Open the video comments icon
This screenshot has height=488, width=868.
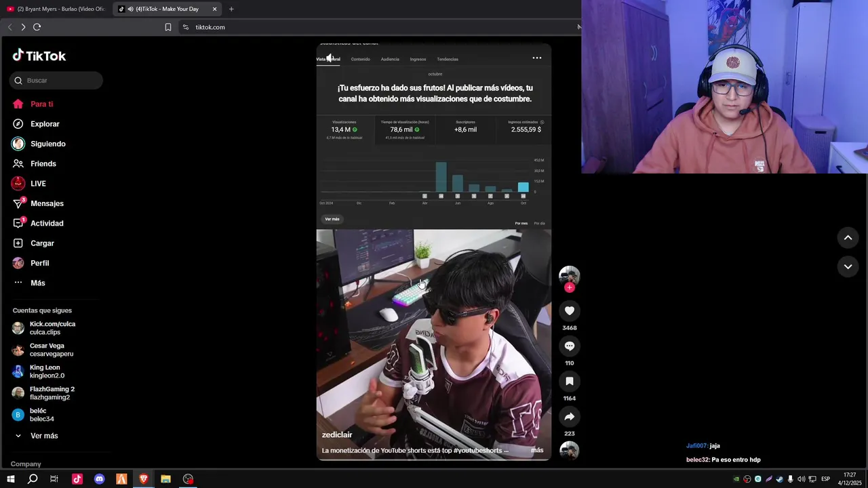[570, 346]
